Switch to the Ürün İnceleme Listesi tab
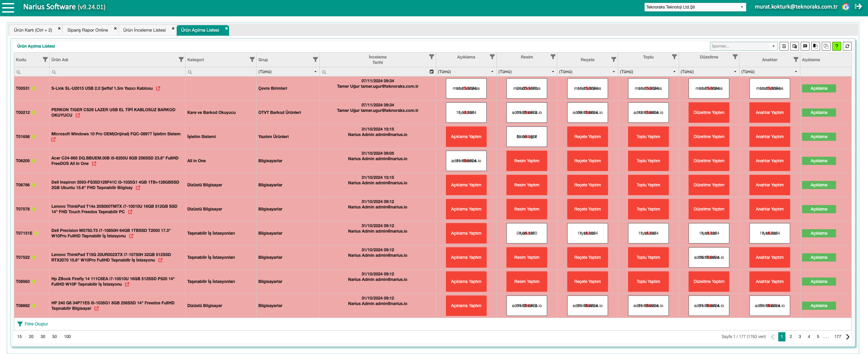Screen dimensions: 868x354 tap(144, 30)
